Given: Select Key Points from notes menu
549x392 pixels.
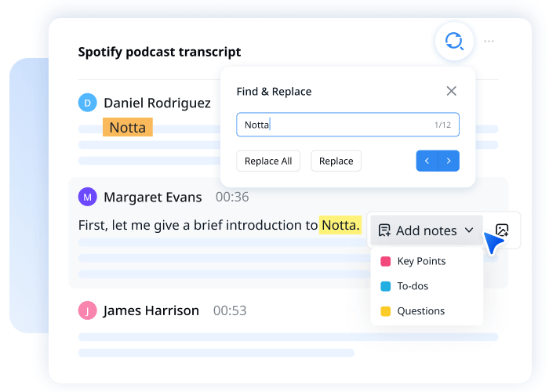Looking at the screenshot, I should click(x=427, y=261).
